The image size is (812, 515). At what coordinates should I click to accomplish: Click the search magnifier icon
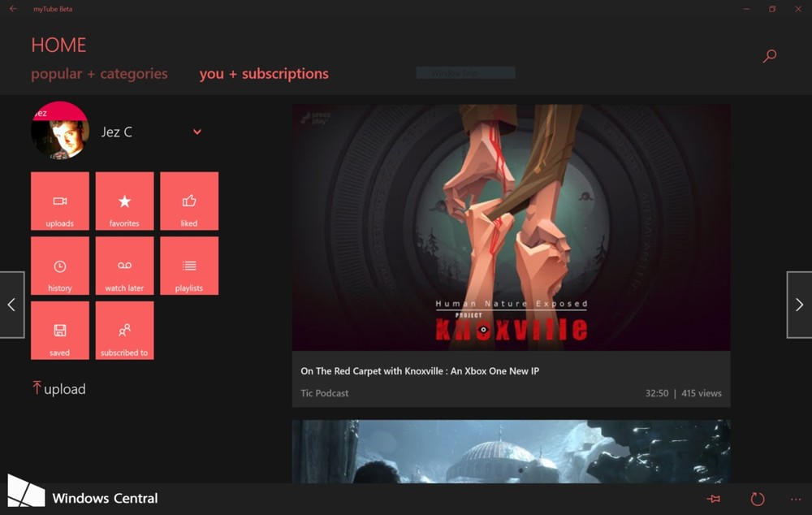(x=770, y=56)
